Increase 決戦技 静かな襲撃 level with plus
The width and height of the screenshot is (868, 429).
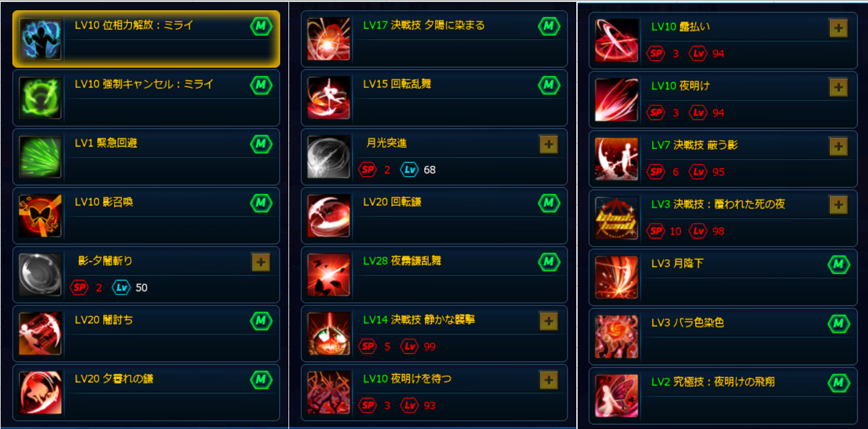[x=548, y=321]
